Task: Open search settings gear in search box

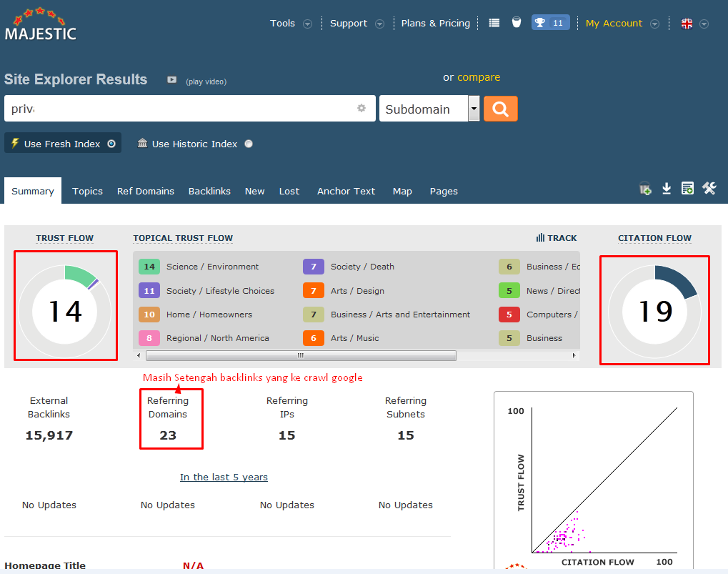Action: tap(361, 108)
